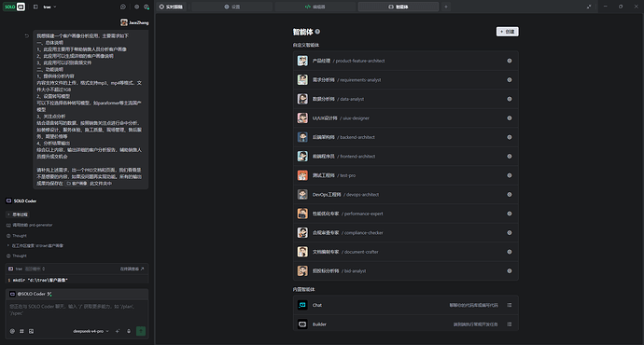Click the @ mention icon in chat input
Viewport: 644px width, 345px height.
tap(12, 331)
